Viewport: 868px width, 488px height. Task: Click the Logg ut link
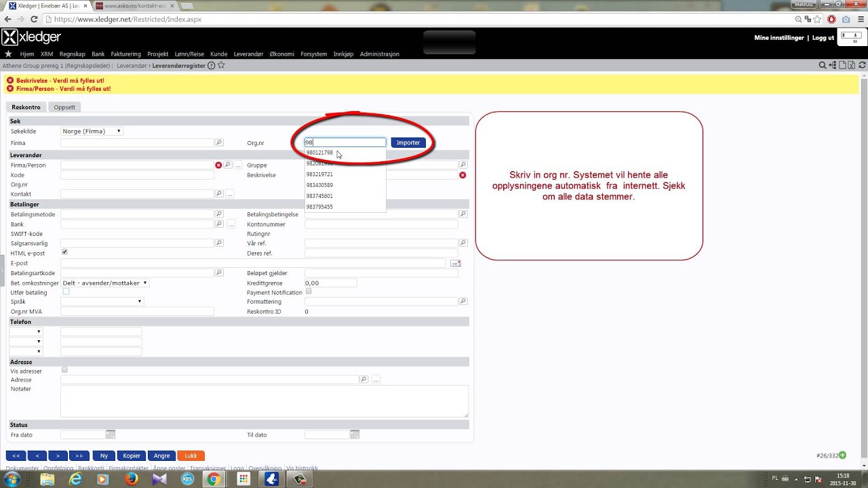[823, 38]
